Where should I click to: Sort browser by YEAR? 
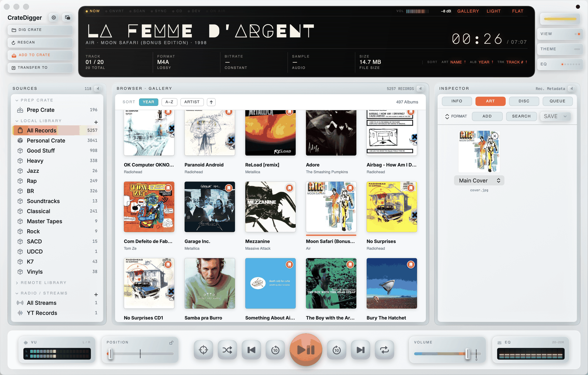pyautogui.click(x=148, y=102)
